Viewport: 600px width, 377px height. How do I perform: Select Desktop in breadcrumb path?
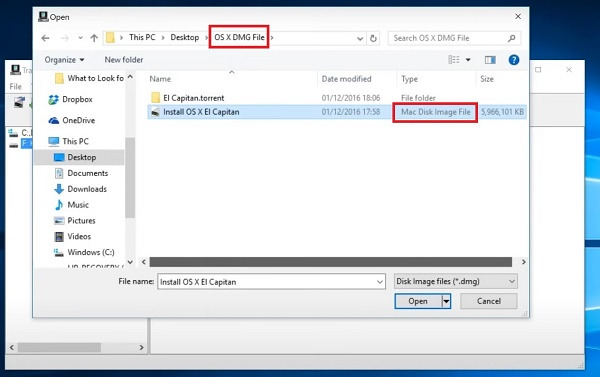[184, 38]
